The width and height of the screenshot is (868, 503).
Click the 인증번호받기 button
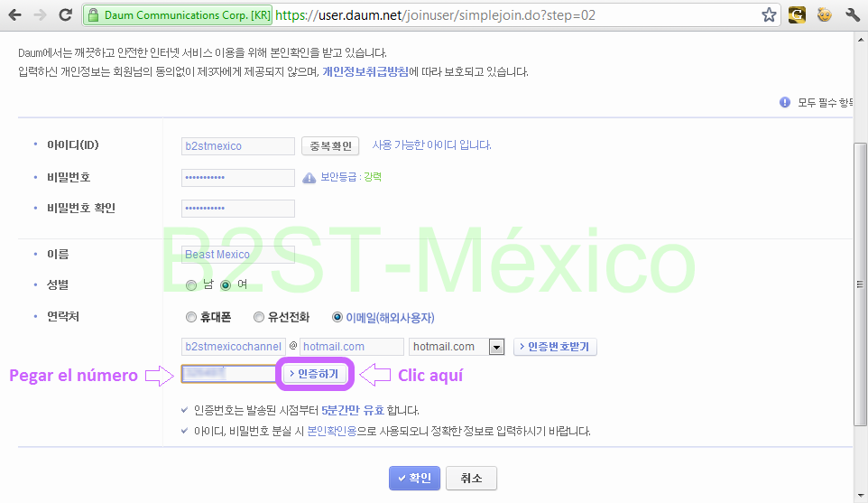click(555, 347)
